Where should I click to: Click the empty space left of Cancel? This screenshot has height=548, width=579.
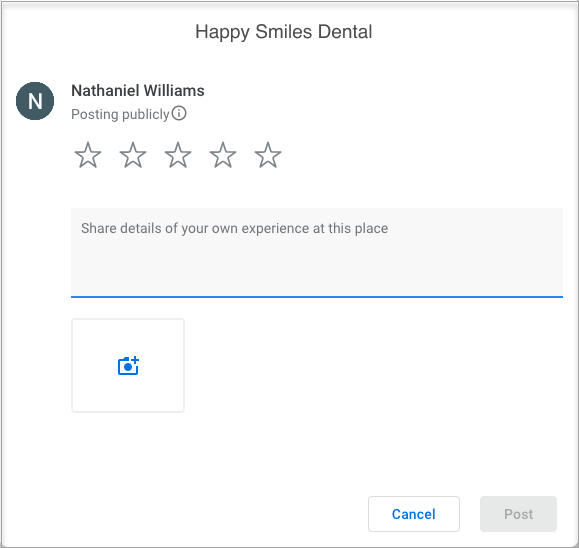click(185, 514)
